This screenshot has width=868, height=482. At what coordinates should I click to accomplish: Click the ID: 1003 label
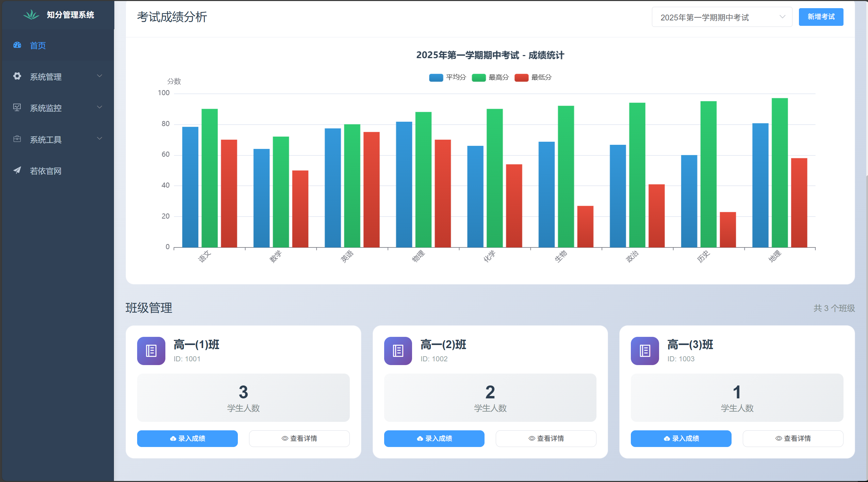(x=681, y=359)
